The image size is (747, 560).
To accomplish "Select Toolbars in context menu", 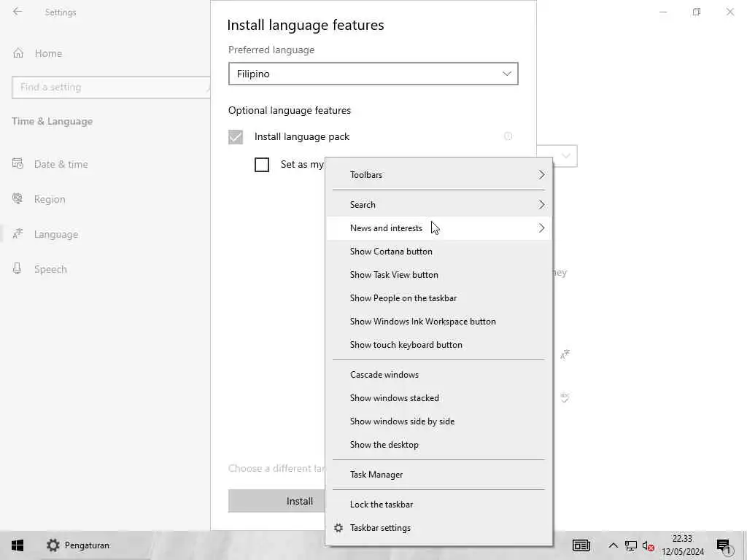I will coord(438,175).
